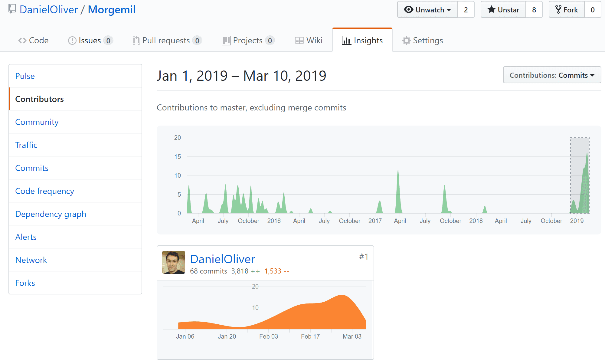Click the Wiki book icon
The height and width of the screenshot is (364, 605).
click(x=299, y=41)
